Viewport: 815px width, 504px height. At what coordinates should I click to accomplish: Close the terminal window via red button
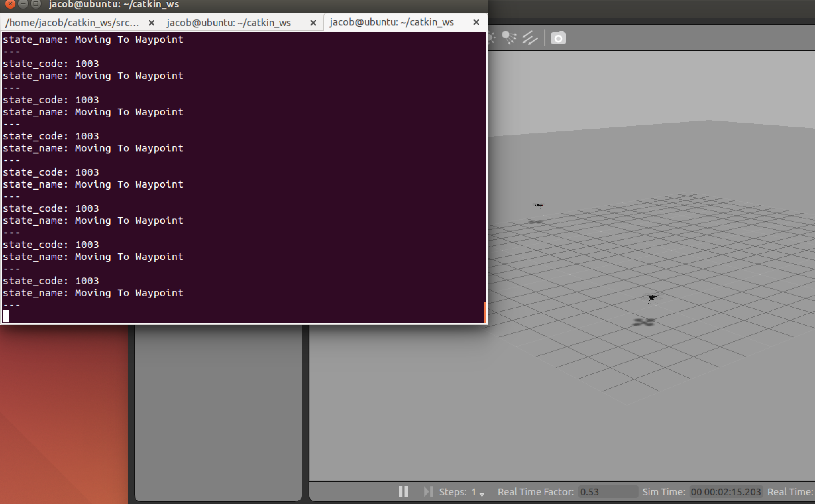click(10, 4)
